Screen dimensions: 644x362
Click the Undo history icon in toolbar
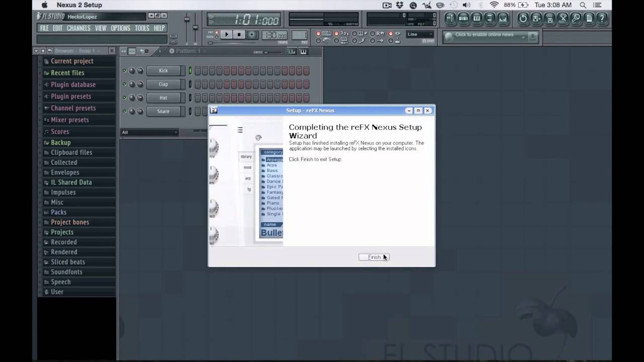click(523, 19)
